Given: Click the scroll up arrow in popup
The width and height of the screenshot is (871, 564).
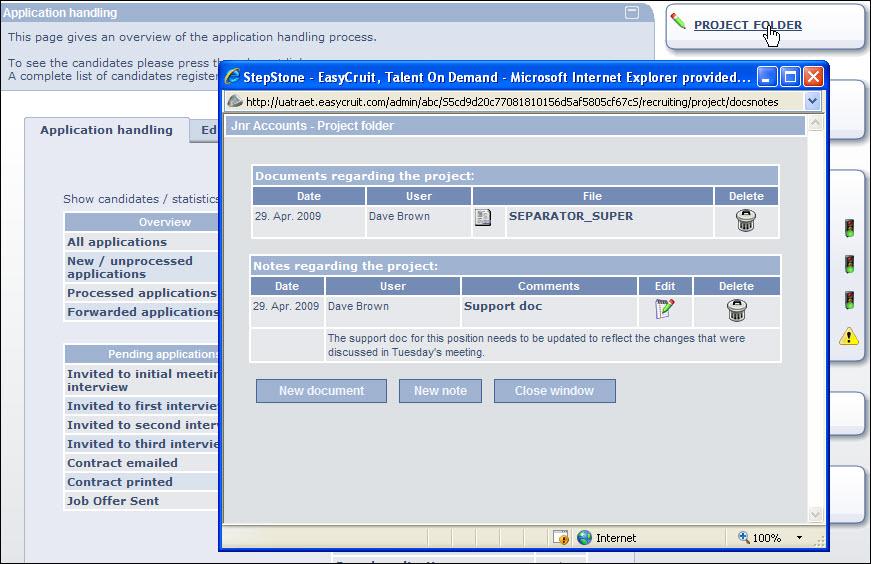Looking at the screenshot, I should pyautogui.click(x=815, y=123).
